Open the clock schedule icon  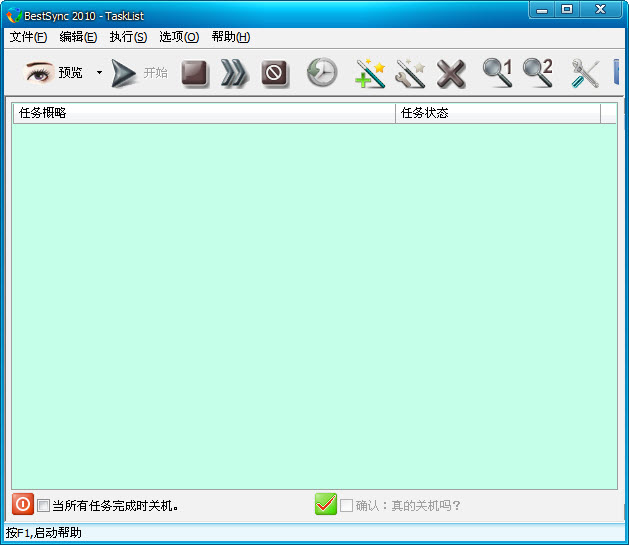point(322,73)
